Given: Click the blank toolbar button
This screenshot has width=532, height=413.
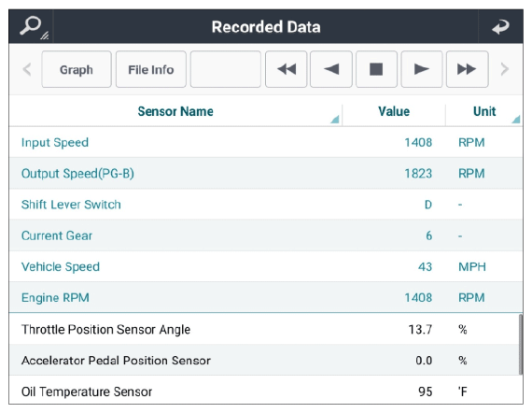Looking at the screenshot, I should tap(226, 69).
